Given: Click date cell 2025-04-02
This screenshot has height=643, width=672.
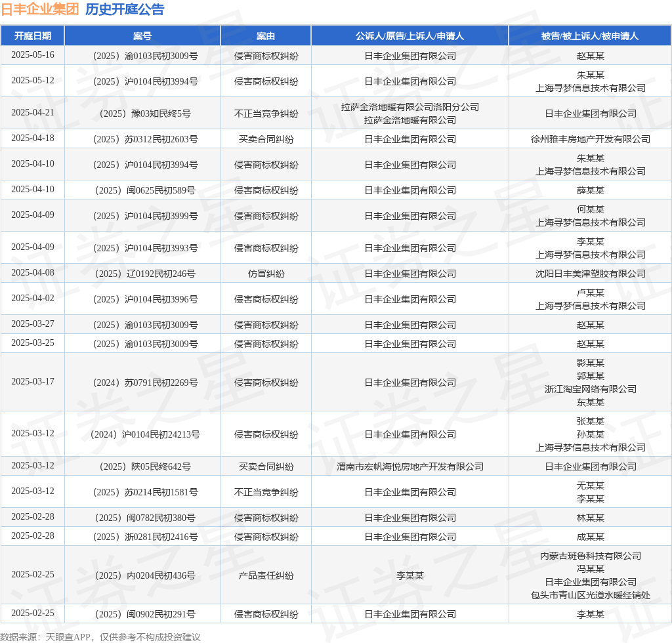Looking at the screenshot, I should (x=33, y=298).
